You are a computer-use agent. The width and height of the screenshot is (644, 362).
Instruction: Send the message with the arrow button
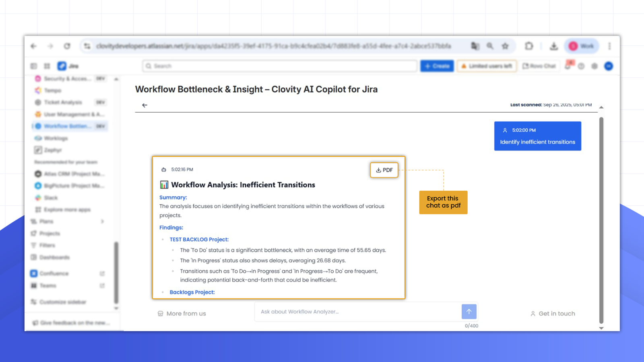point(469,312)
